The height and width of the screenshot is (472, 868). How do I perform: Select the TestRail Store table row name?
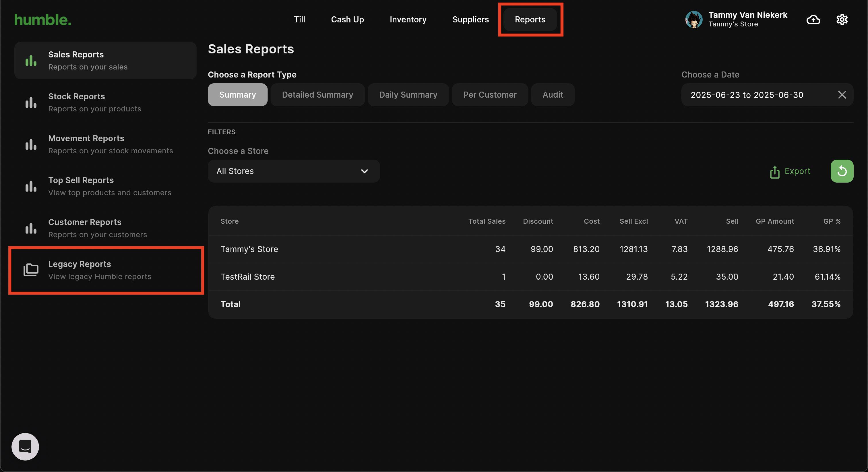click(x=247, y=277)
